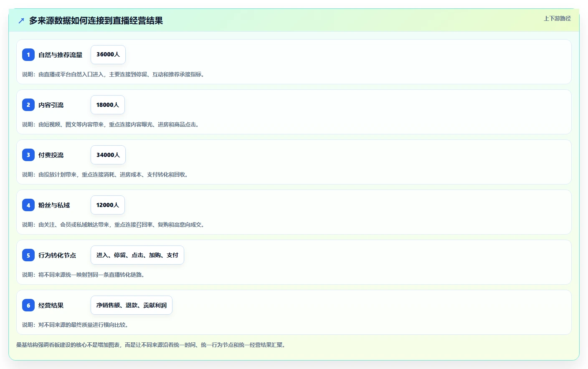This screenshot has width=588, height=369.
Task: Click the number 6 step badge
Action: [x=28, y=305]
